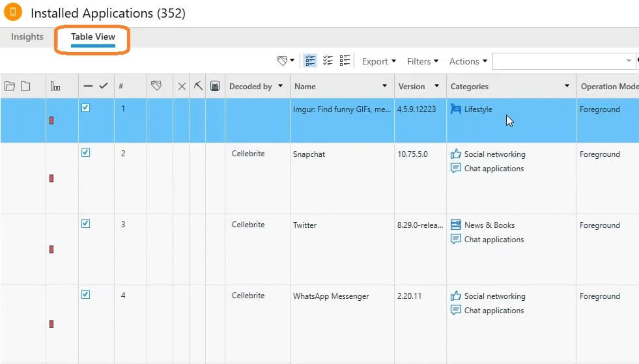Click the pickaxe column header icon
The height and width of the screenshot is (364, 639).
pyautogui.click(x=198, y=86)
